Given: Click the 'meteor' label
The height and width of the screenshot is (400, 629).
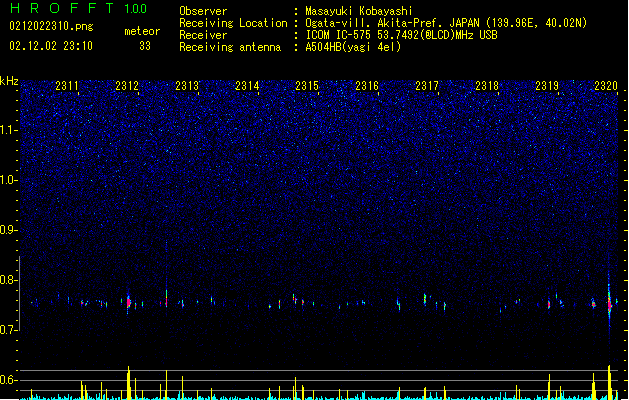Looking at the screenshot, I should 142,31.
